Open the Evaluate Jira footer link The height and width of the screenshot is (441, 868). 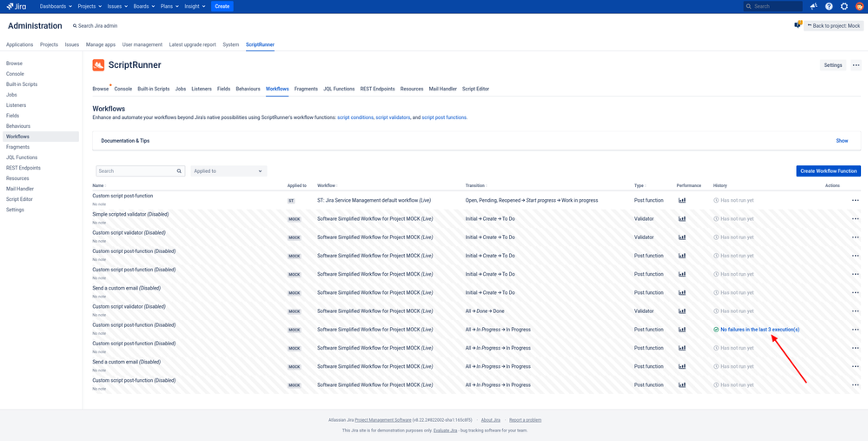coord(445,431)
